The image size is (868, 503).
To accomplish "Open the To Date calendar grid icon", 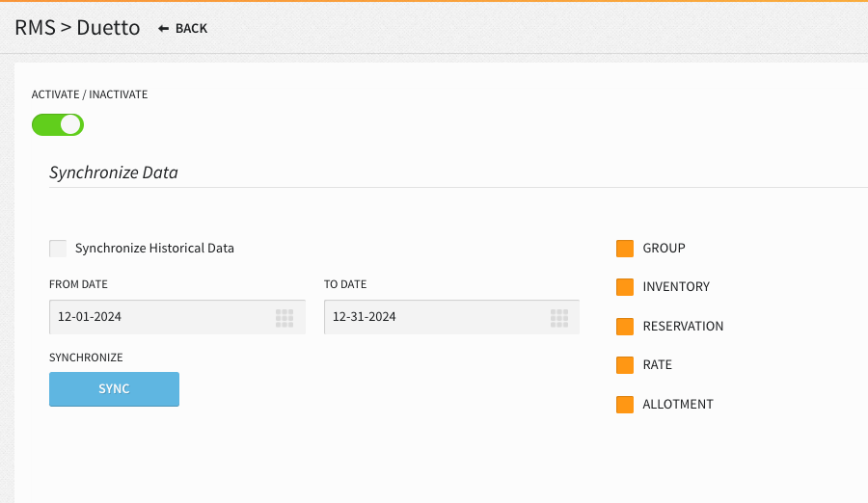I will 559,318.
